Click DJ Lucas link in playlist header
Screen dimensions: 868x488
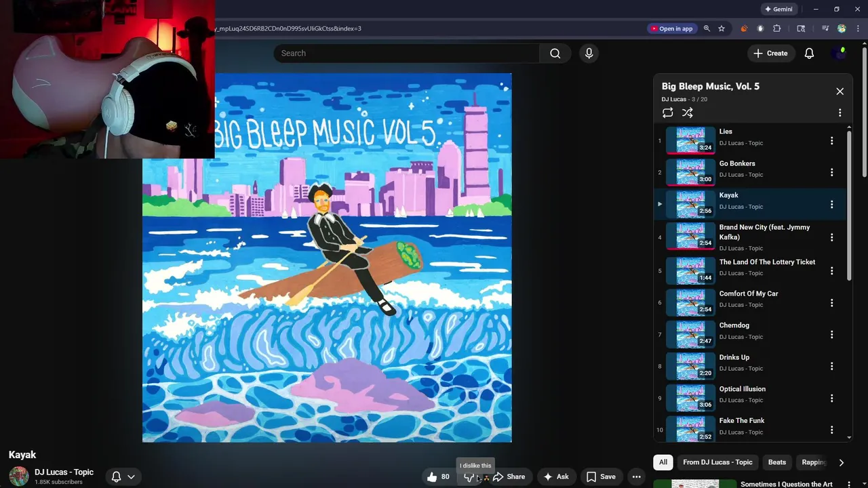(x=674, y=99)
